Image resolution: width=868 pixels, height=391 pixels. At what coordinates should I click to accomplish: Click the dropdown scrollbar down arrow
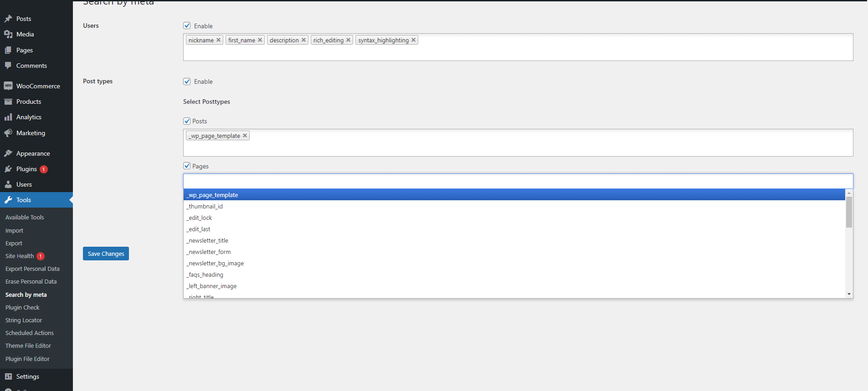pos(849,294)
